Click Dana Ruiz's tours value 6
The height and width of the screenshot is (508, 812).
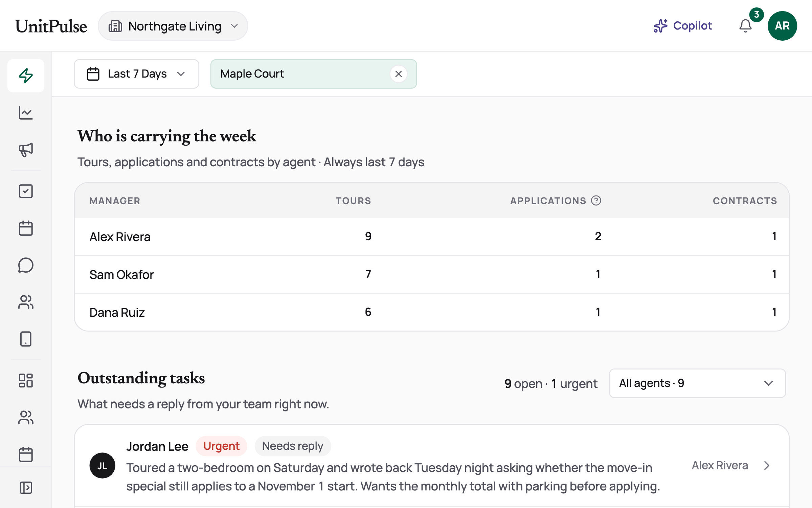368,312
